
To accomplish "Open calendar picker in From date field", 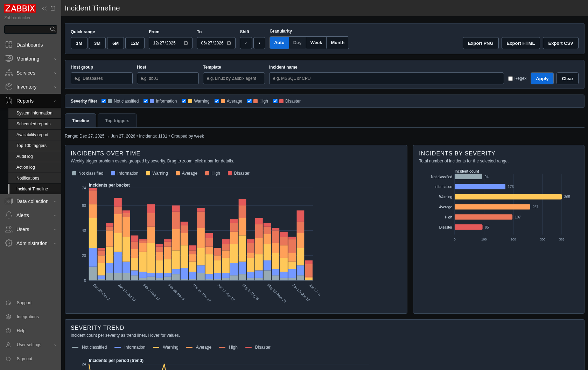I will point(186,43).
